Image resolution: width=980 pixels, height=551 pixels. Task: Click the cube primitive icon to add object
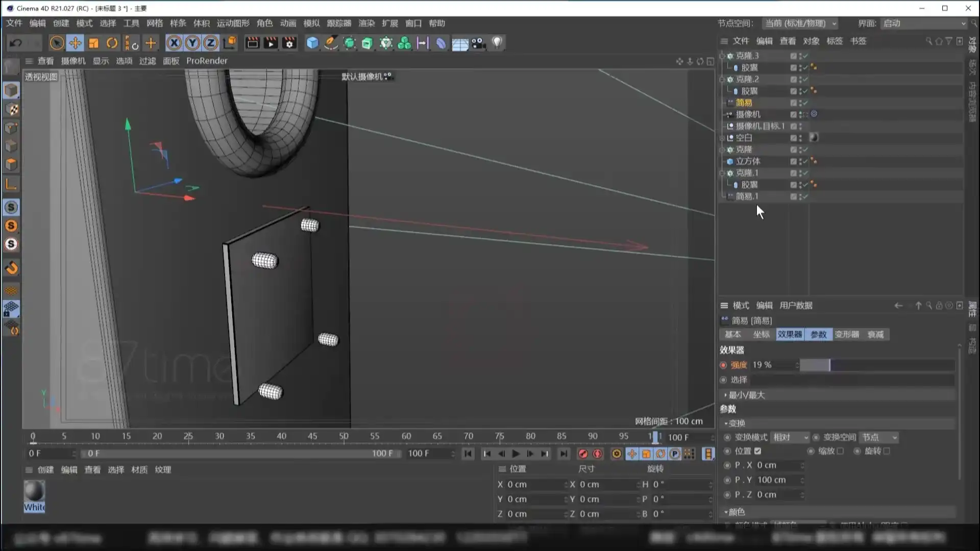click(x=313, y=43)
